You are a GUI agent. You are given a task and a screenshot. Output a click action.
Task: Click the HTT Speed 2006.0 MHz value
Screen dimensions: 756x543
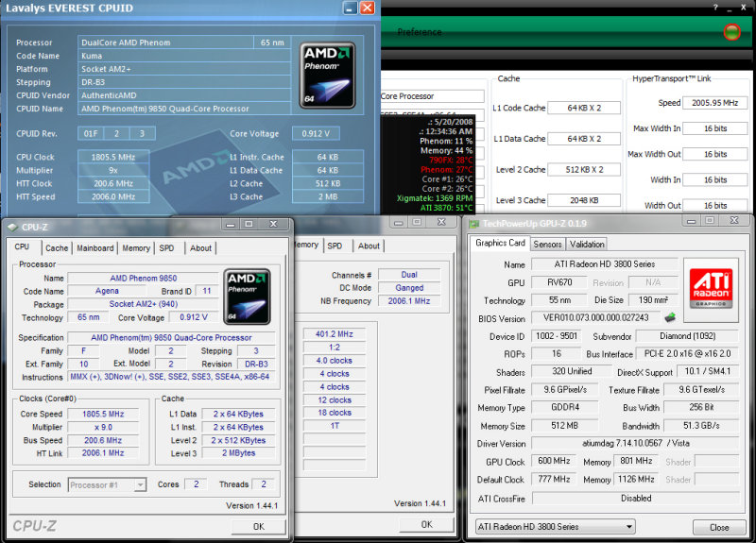coord(113,196)
